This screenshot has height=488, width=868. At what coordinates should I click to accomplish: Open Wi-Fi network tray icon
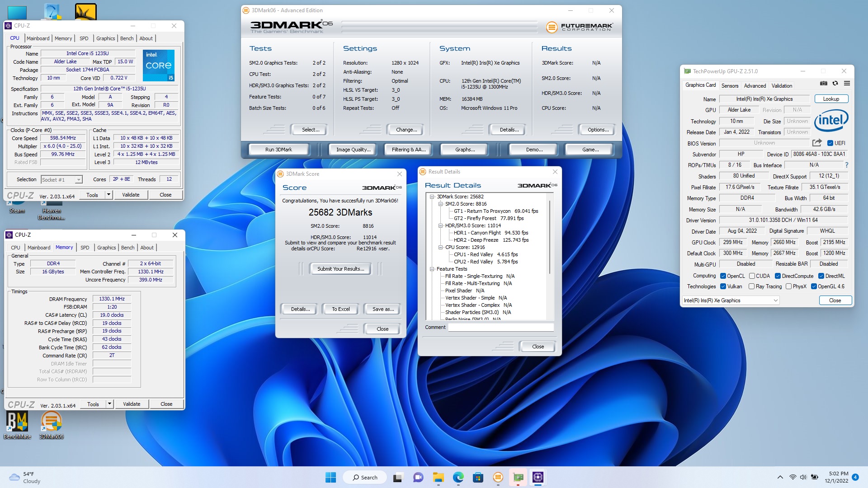tap(793, 477)
